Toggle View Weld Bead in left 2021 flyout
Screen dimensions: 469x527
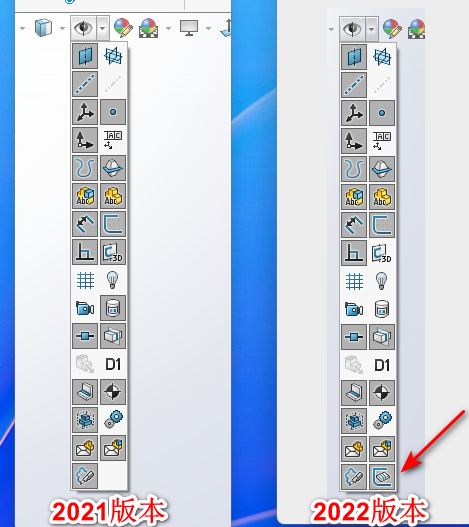[x=85, y=392]
